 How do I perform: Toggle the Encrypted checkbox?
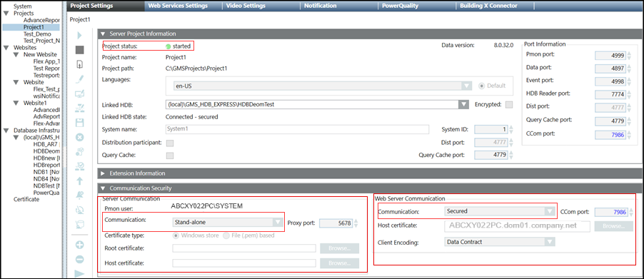(x=509, y=105)
